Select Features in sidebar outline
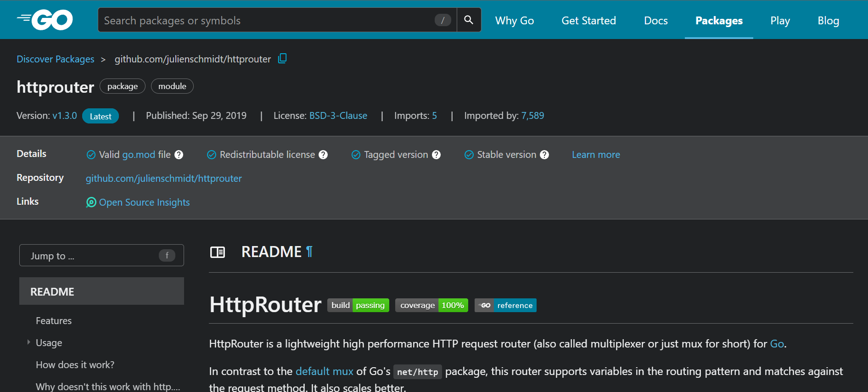Screen dimensions: 868x392 (54, 321)
